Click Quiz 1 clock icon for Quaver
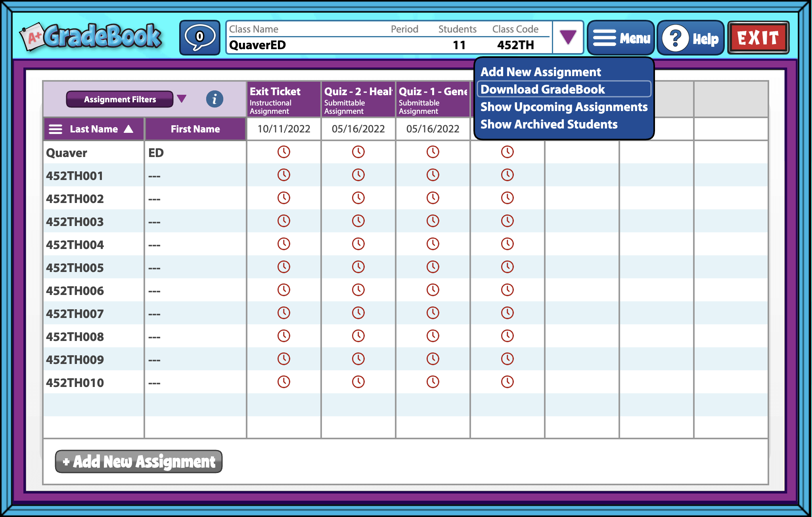Screen dimensions: 812x517 pos(433,152)
